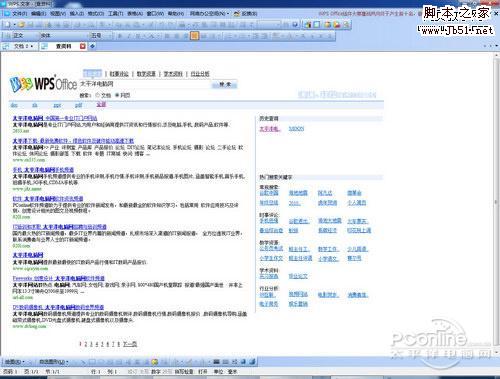Screen dimensions: 500x379
Task: Click the help question-mark icon in toolbar
Action: coord(295,24)
